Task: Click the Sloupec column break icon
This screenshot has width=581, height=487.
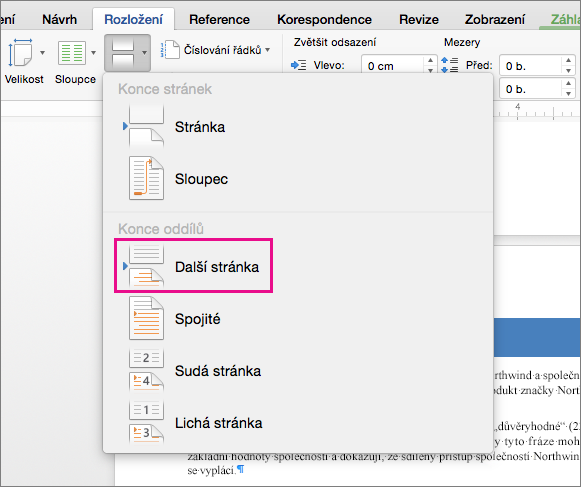Action: 146,178
